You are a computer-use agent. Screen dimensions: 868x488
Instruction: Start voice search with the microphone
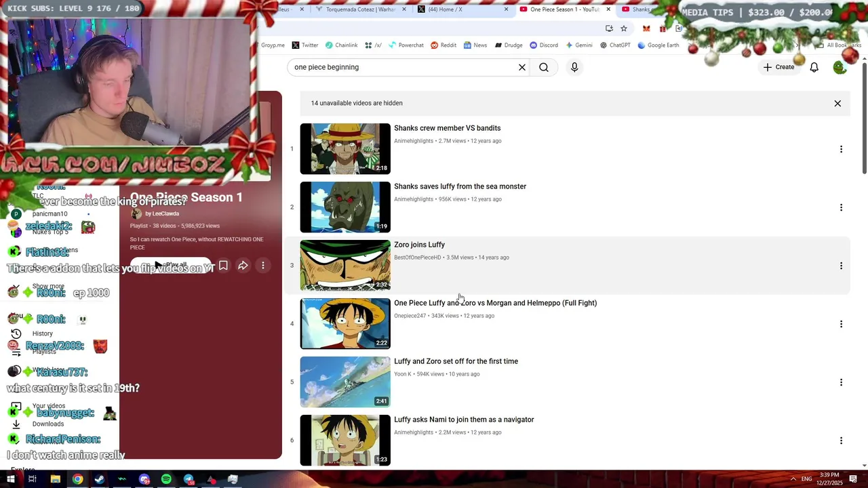(574, 67)
